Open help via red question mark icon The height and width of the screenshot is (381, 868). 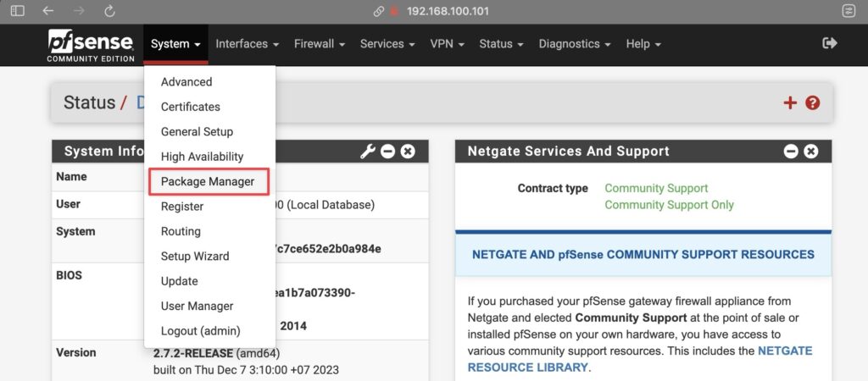[x=813, y=102]
